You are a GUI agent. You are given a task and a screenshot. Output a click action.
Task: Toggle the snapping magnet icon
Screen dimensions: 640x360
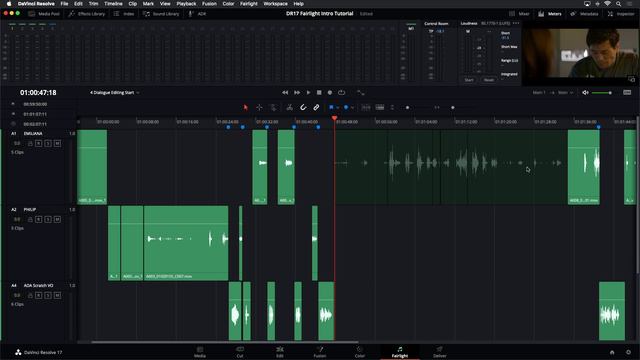tap(303, 107)
